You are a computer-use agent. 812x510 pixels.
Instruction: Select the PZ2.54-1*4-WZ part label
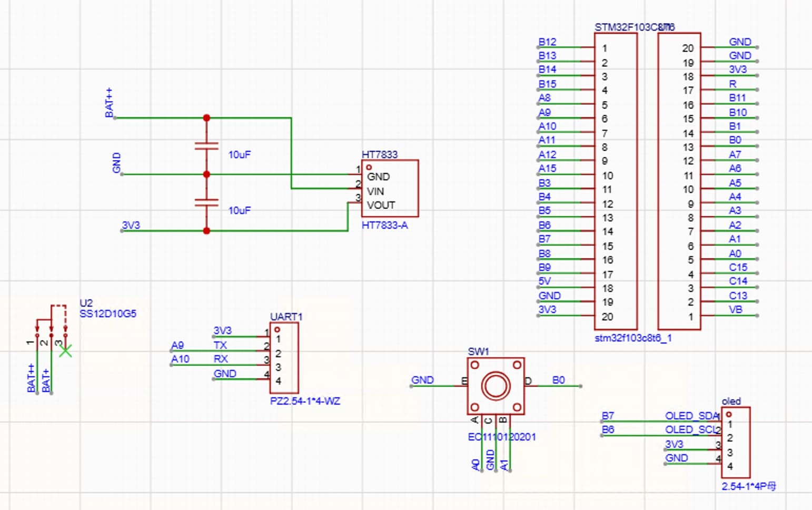(305, 401)
